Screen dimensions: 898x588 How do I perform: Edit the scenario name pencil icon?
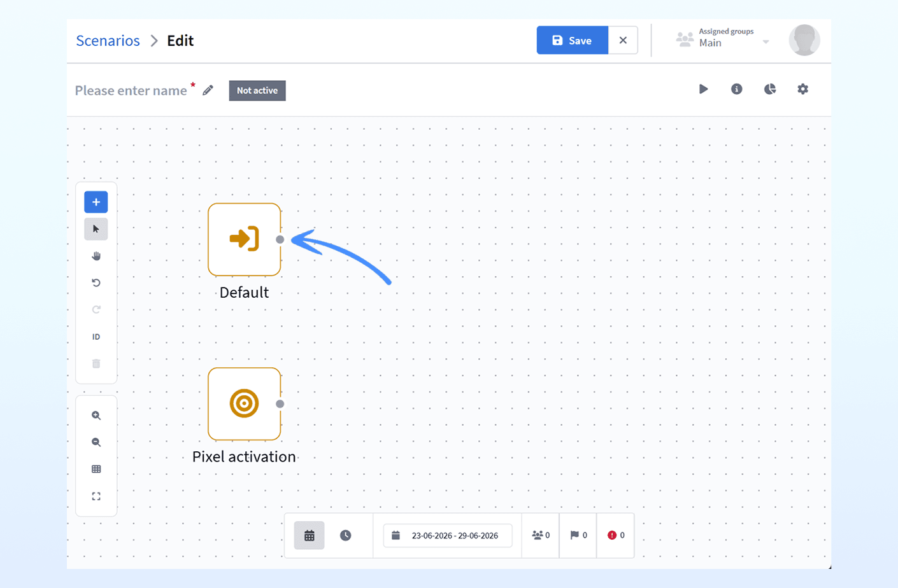tap(208, 90)
